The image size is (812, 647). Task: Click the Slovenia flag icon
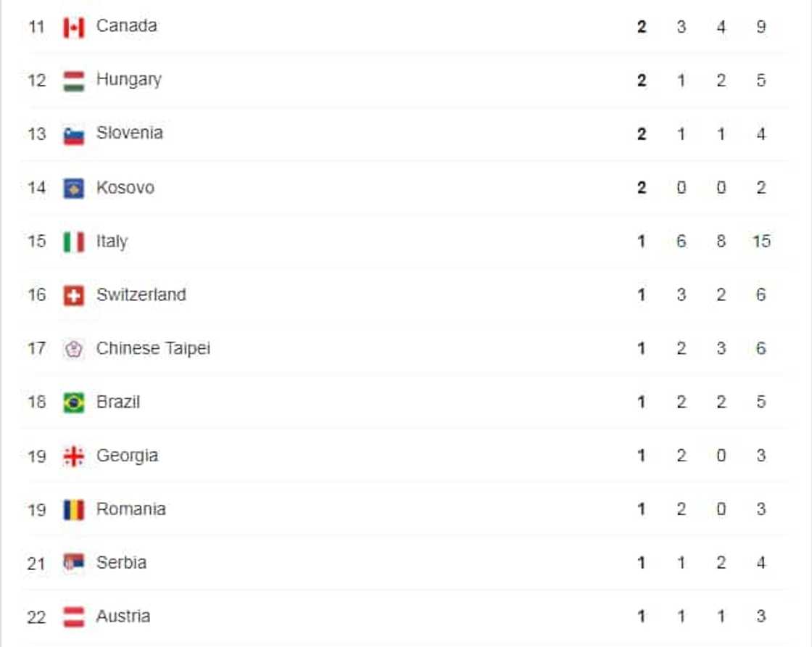(73, 135)
